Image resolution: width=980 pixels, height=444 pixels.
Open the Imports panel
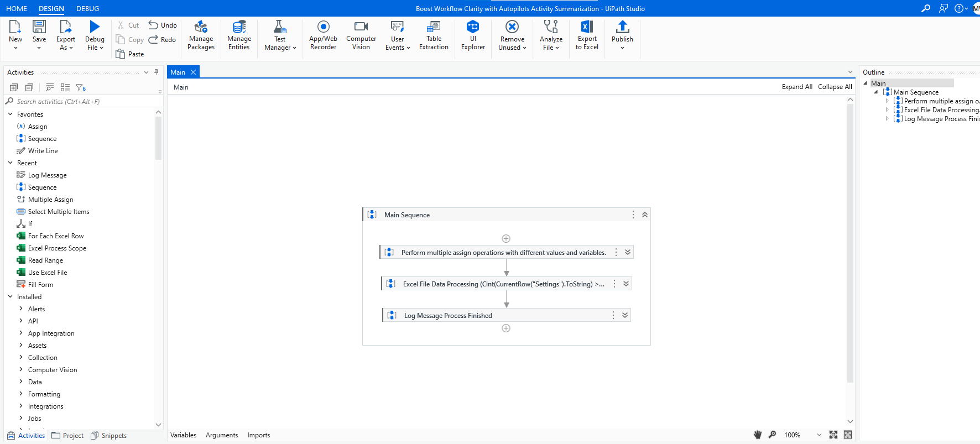(259, 435)
